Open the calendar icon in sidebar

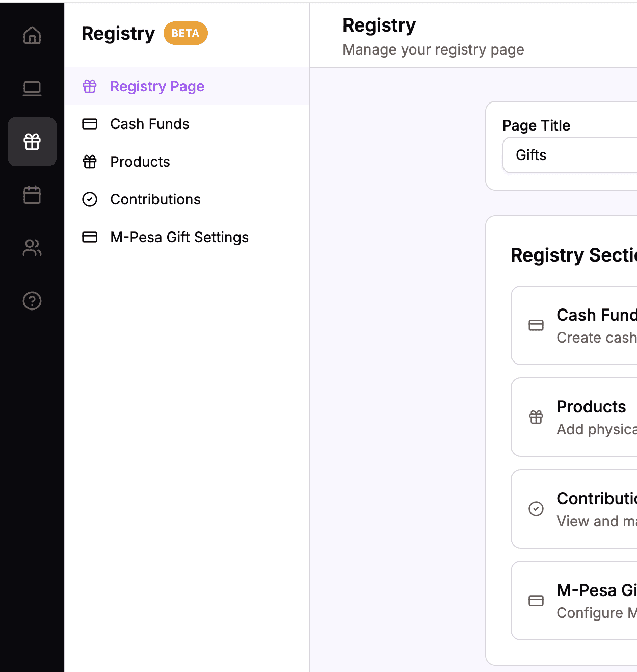pos(32,195)
